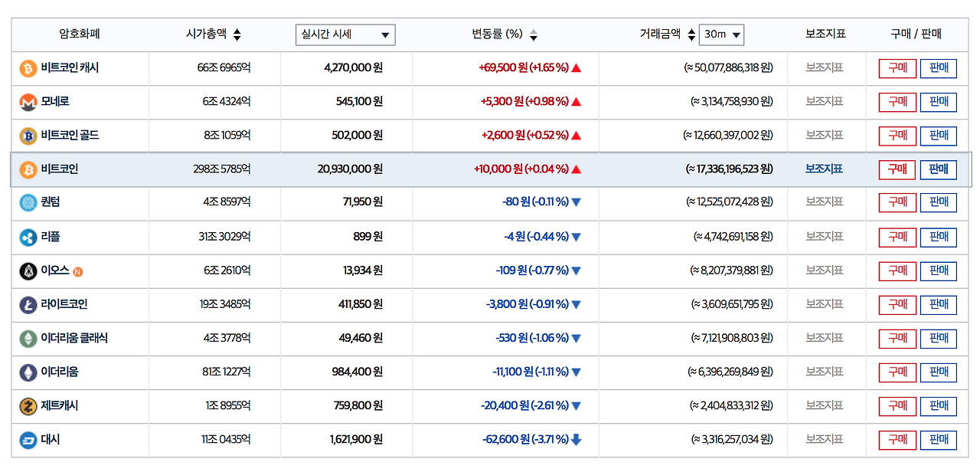Image resolution: width=980 pixels, height=472 pixels.
Task: Click the 이오스 coin icon
Action: 28,270
